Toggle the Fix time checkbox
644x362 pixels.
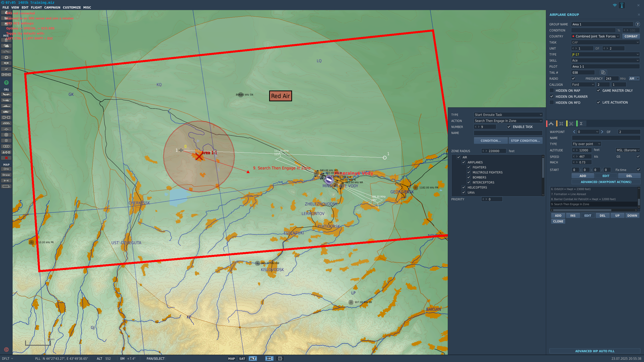click(x=638, y=170)
